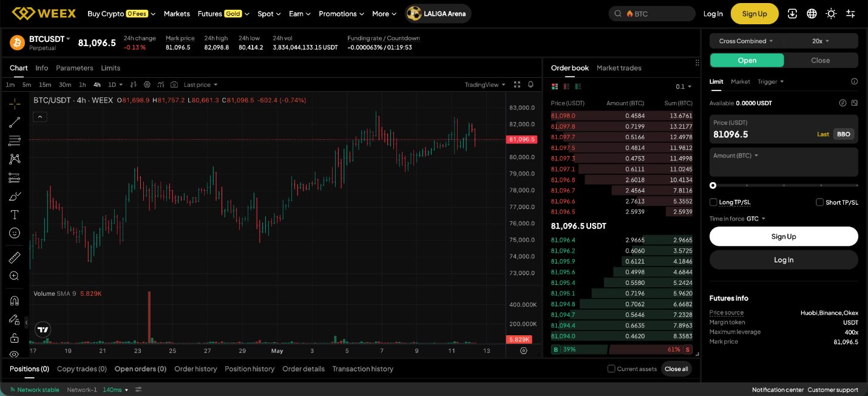Toggle light theme sun icon

click(831, 13)
